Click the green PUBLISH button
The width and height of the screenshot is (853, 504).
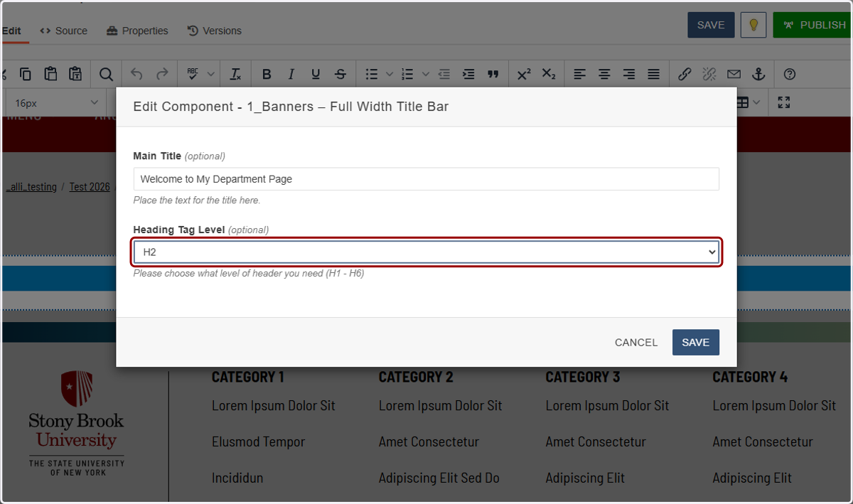812,25
